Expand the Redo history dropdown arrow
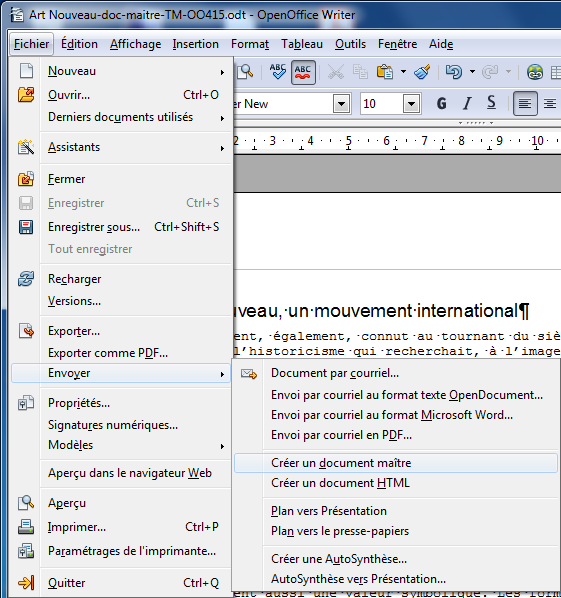The height and width of the screenshot is (598, 561). (508, 71)
